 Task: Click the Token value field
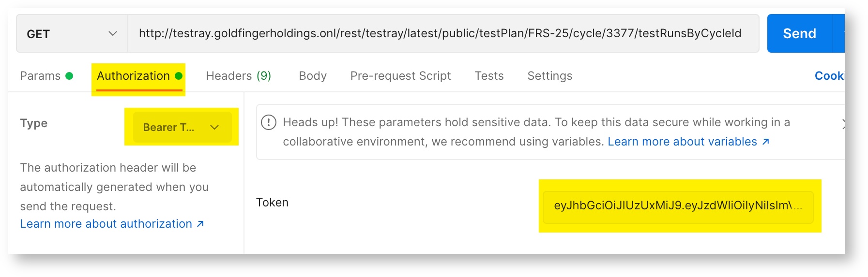pyautogui.click(x=678, y=206)
